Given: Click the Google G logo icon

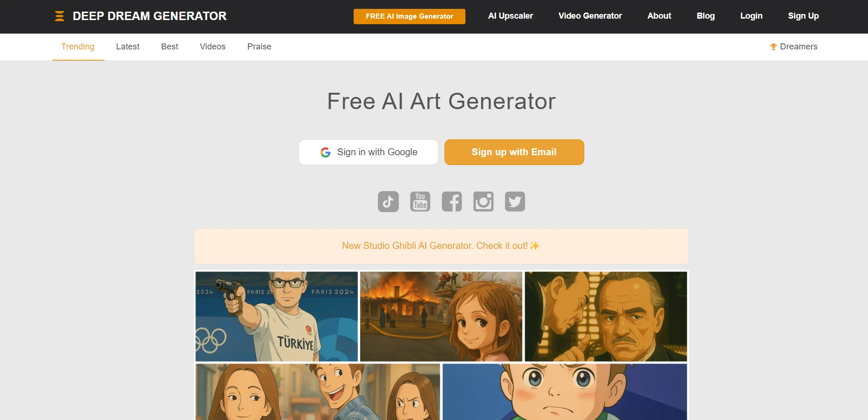Looking at the screenshot, I should [x=326, y=152].
